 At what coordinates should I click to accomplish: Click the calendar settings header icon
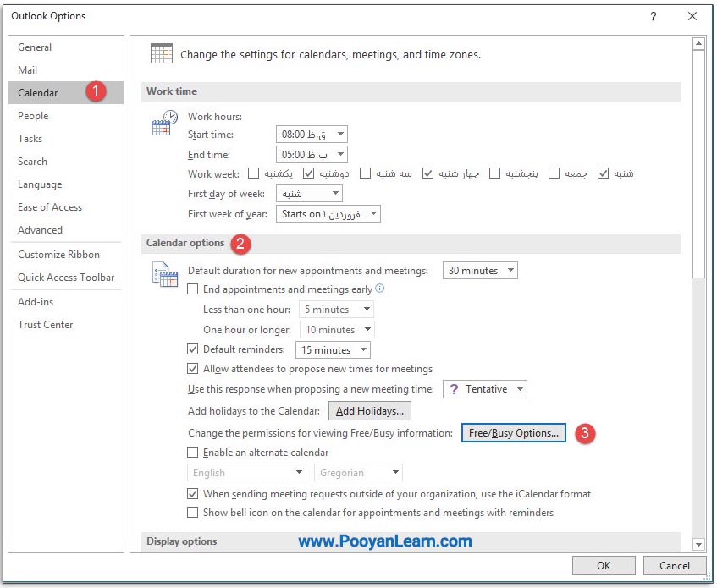[x=162, y=53]
